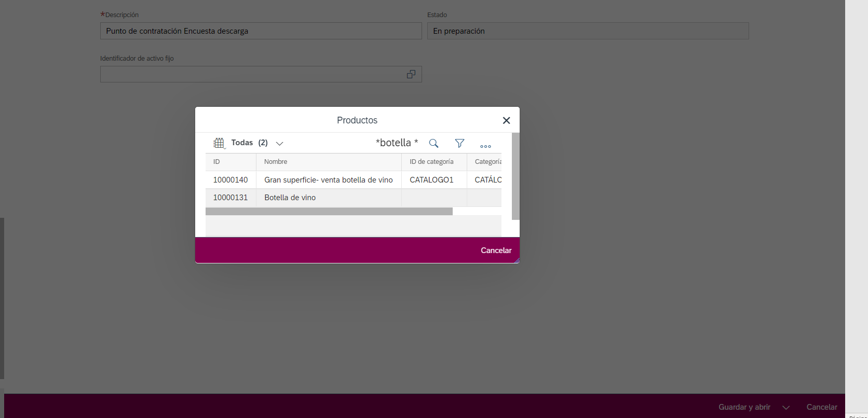868x418 pixels.
Task: Click the CATALOGO1 cell
Action: (431, 180)
